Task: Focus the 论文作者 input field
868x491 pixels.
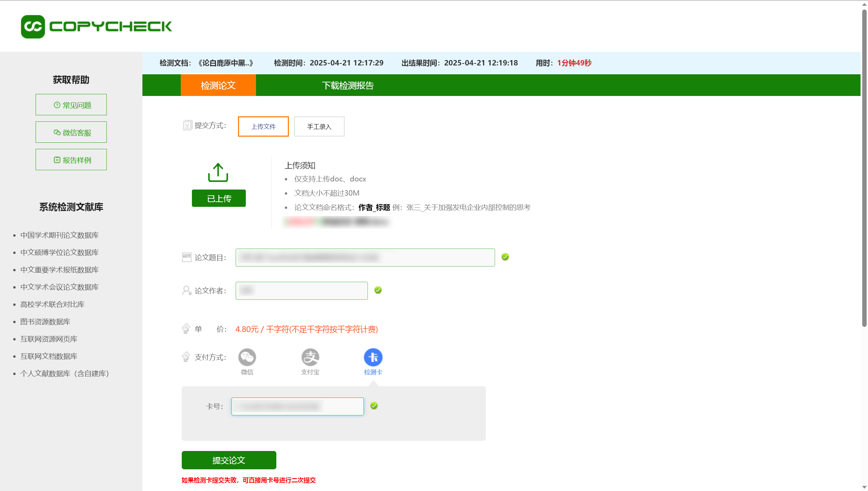Action: [302, 291]
